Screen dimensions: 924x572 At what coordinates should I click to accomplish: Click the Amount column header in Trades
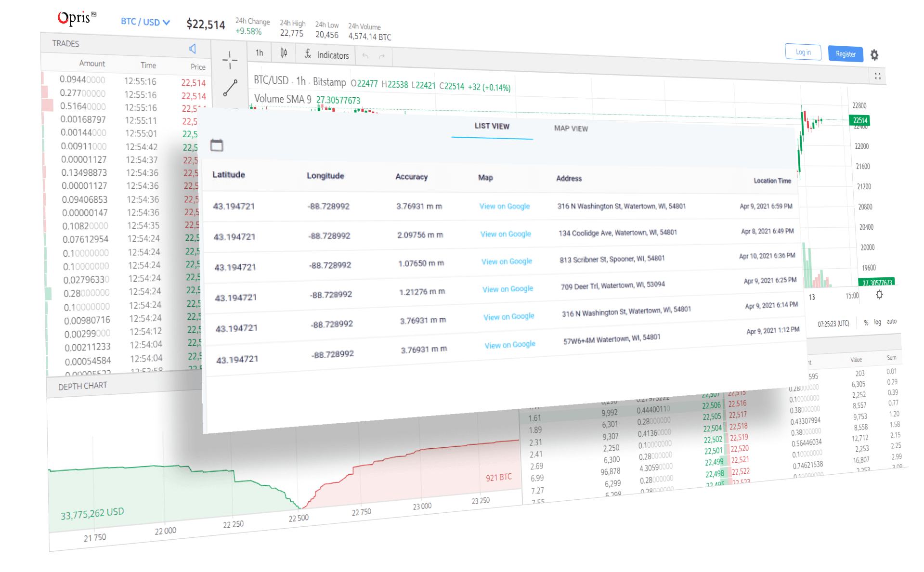92,64
